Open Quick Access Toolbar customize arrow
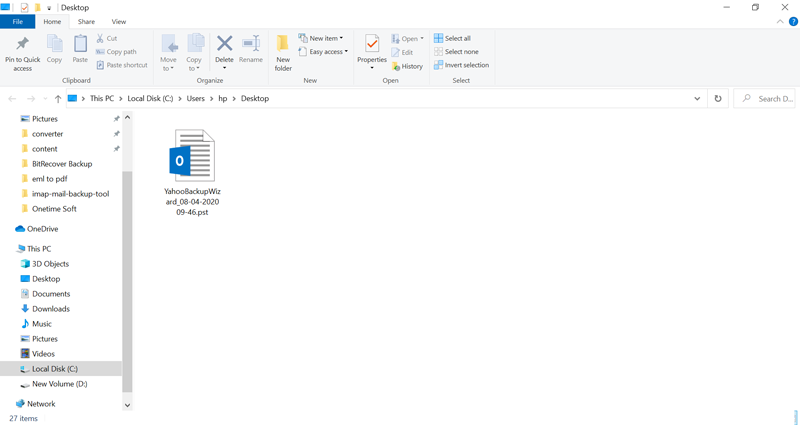Image resolution: width=800 pixels, height=425 pixels. click(x=49, y=8)
